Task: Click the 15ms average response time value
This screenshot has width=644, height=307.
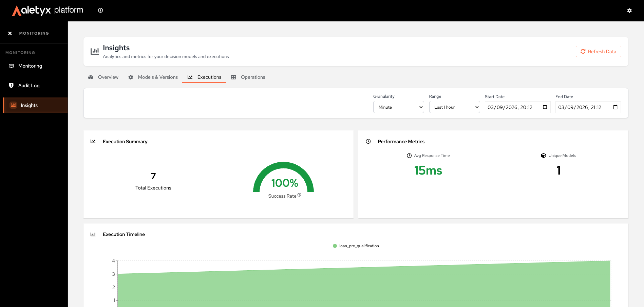Action: tap(428, 170)
